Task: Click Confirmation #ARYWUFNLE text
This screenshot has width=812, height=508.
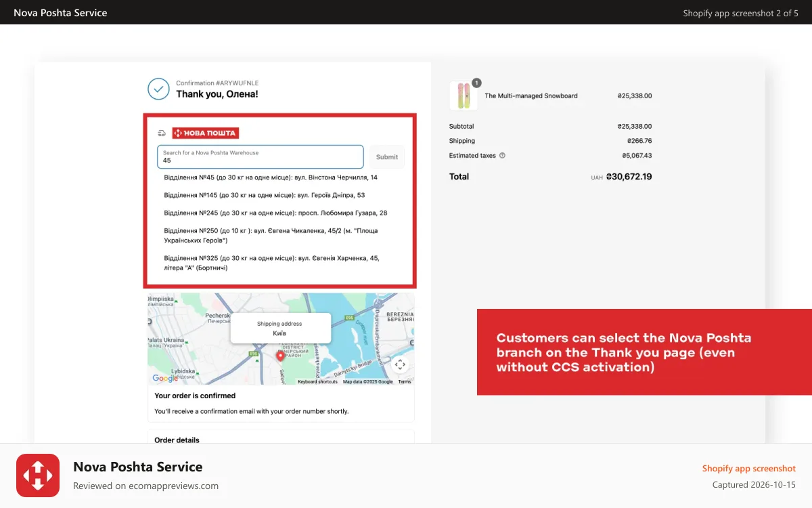Action: [217, 83]
